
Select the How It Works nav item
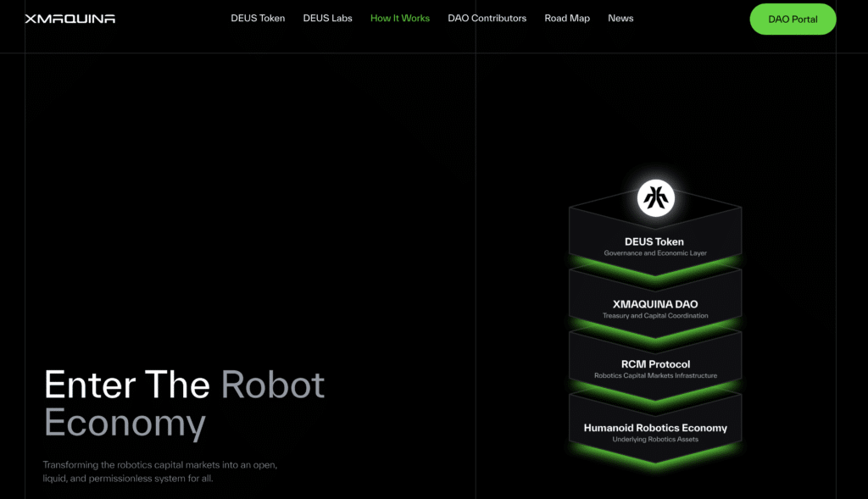click(x=400, y=19)
